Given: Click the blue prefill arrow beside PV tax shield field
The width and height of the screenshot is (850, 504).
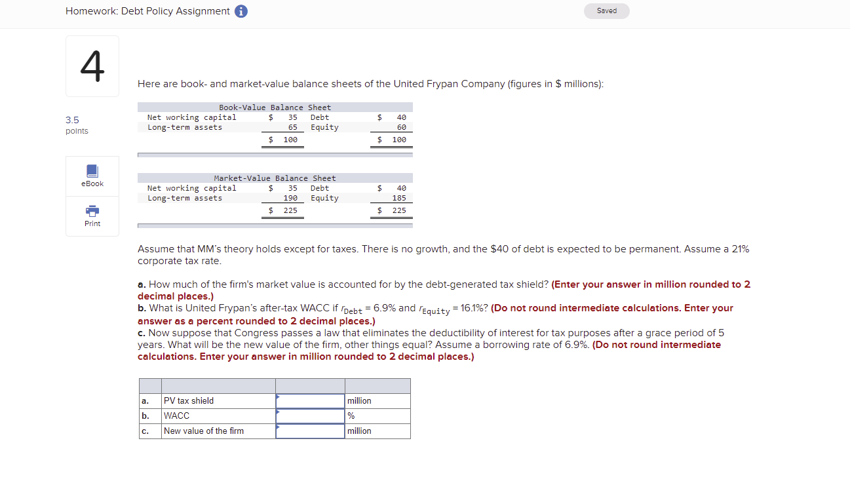Looking at the screenshot, I should 279,397.
